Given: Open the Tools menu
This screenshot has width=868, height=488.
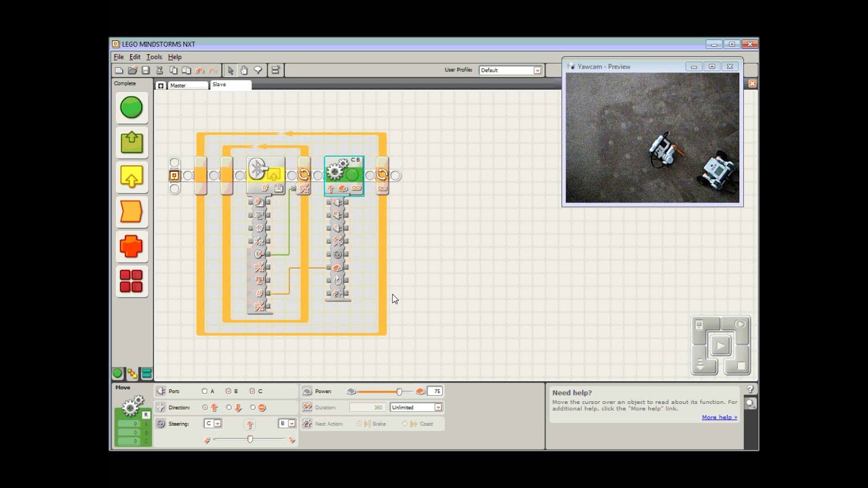Looking at the screenshot, I should tap(154, 57).
